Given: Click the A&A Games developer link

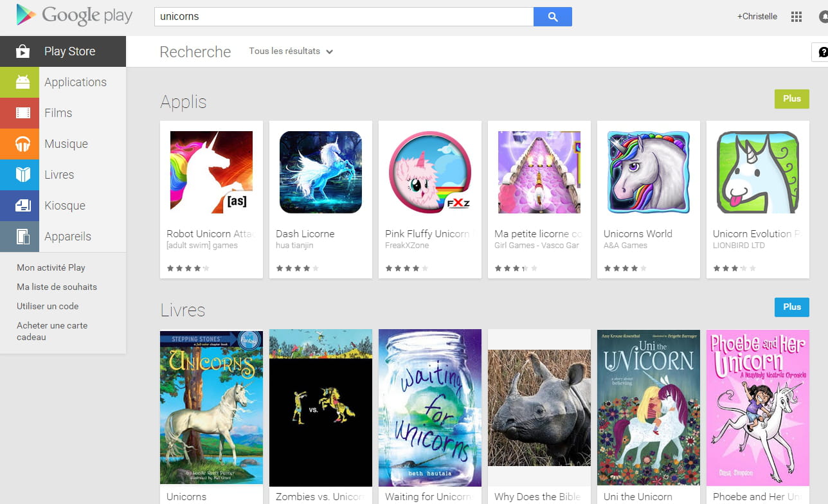Looking at the screenshot, I should point(625,246).
